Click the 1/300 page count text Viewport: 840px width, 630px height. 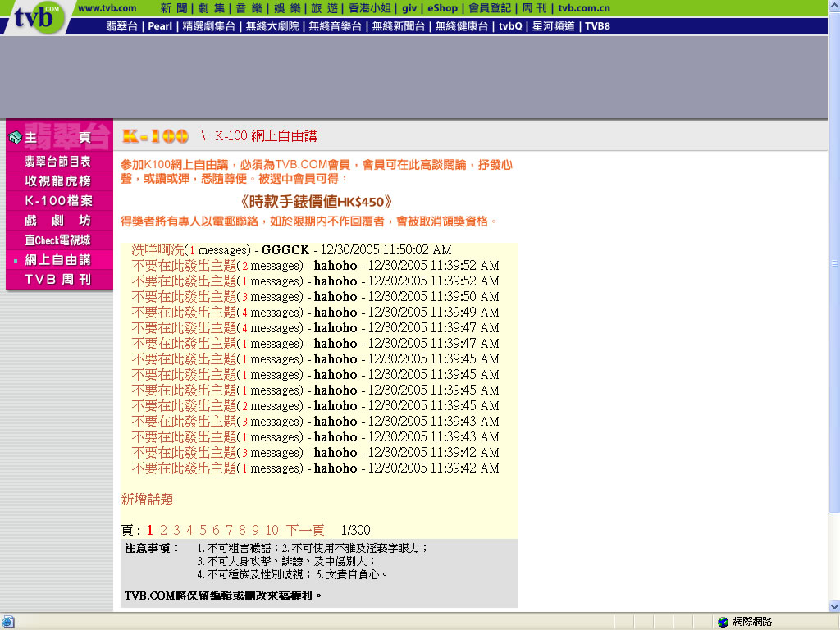[x=356, y=531]
